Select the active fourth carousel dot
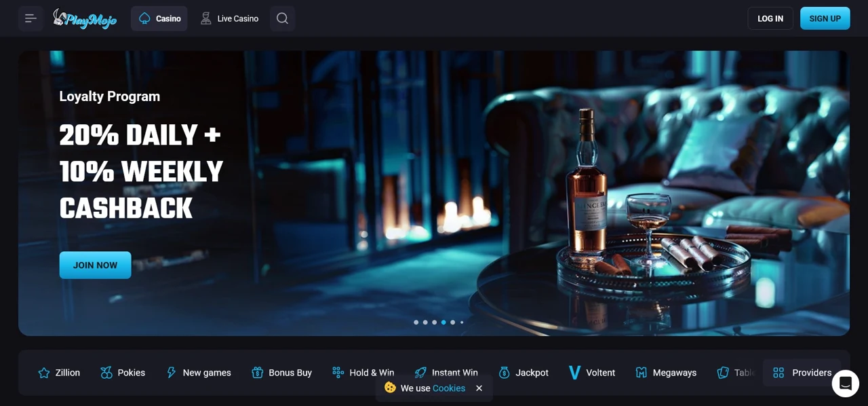Screen dimensions: 868x406 click(x=443, y=322)
